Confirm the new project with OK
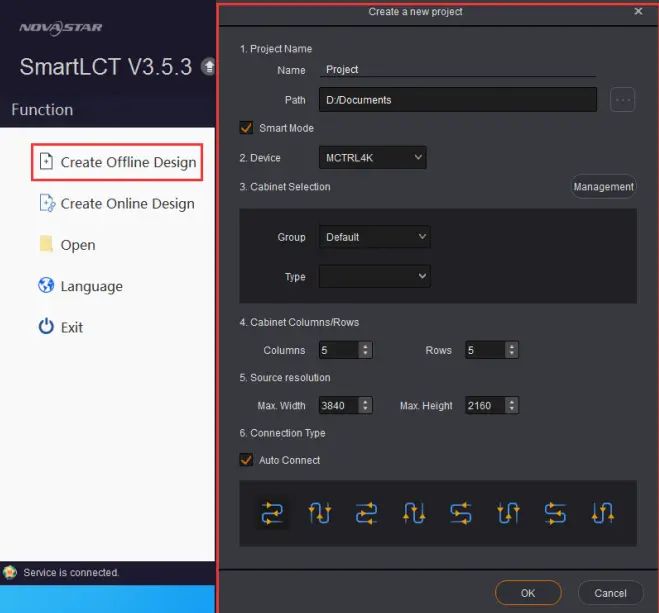Screen dimensions: 659x613 (528, 593)
